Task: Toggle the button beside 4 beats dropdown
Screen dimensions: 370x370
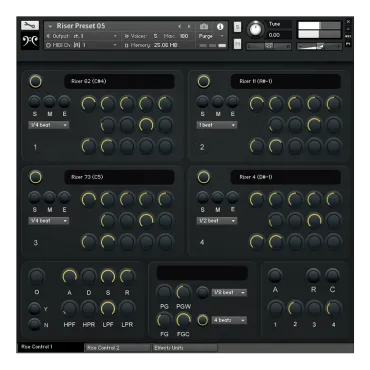Action: click(203, 320)
